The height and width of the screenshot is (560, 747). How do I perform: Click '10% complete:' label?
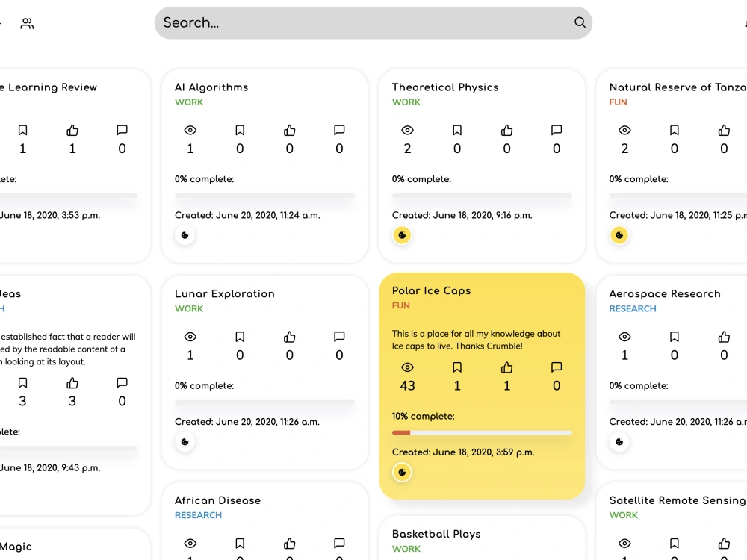pyautogui.click(x=423, y=416)
